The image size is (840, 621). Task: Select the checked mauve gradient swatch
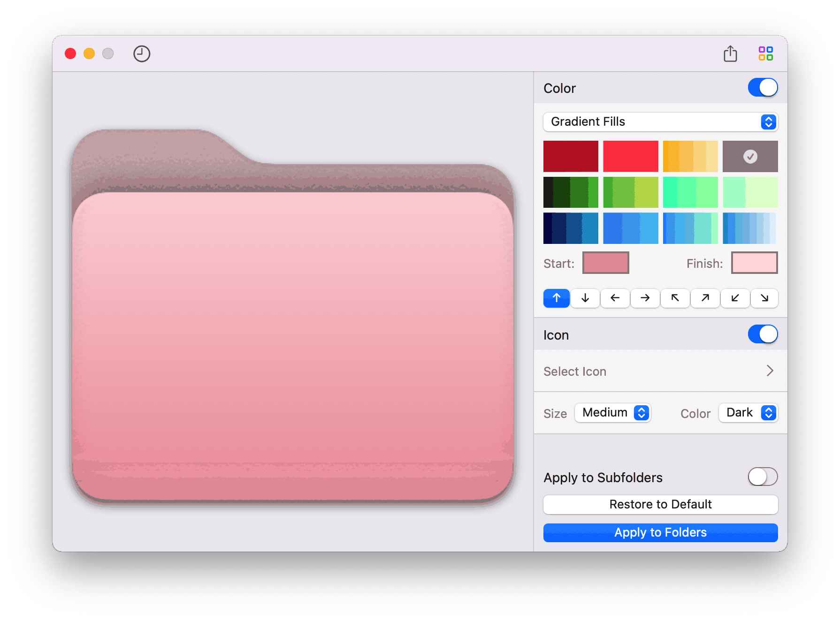(x=750, y=156)
